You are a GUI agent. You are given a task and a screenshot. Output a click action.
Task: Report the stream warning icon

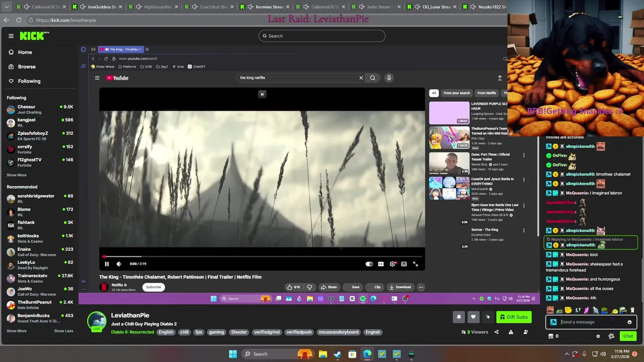point(511,332)
